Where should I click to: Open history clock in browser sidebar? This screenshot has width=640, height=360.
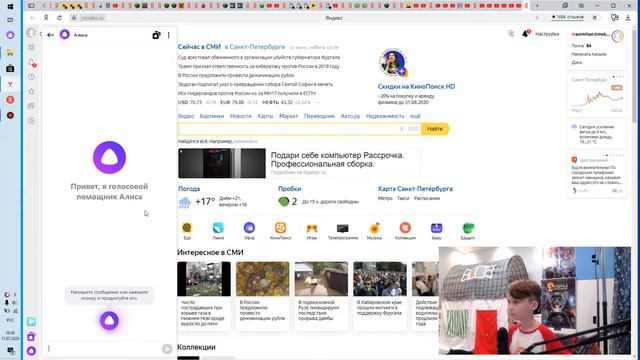tap(31, 77)
